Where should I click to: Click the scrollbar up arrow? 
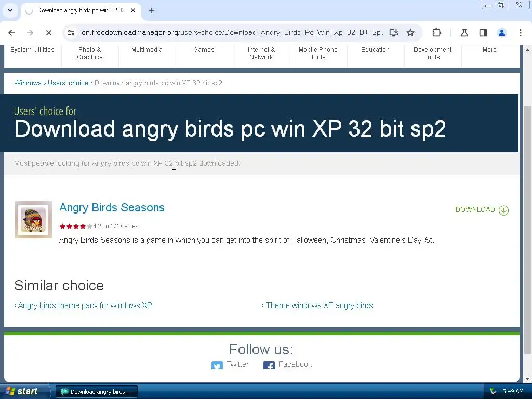coord(528,50)
